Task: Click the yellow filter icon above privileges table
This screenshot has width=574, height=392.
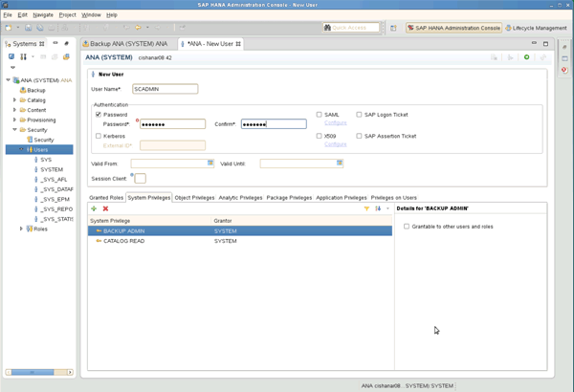Action: click(366, 208)
